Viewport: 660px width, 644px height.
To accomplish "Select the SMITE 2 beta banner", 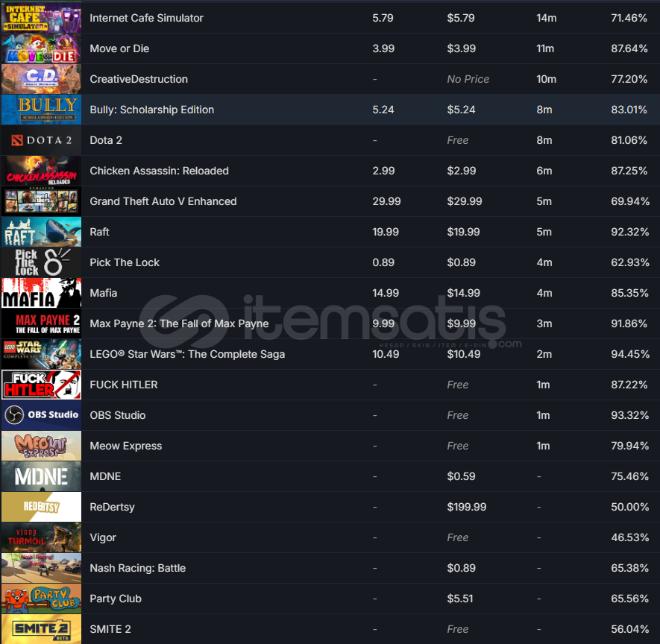I will (x=41, y=629).
